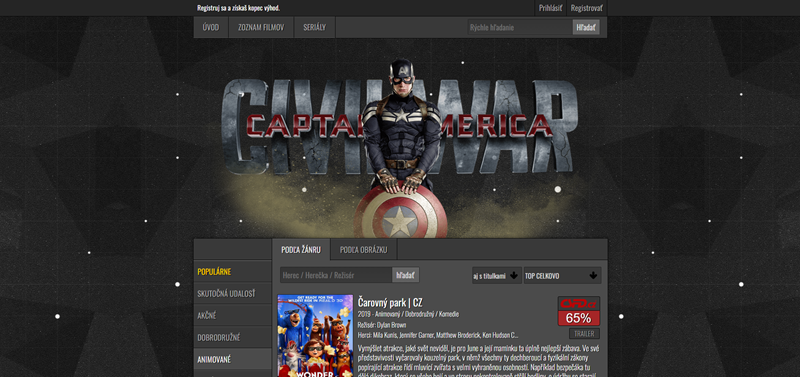
Task: Click the ČSFD 65% rating badge
Action: click(579, 311)
